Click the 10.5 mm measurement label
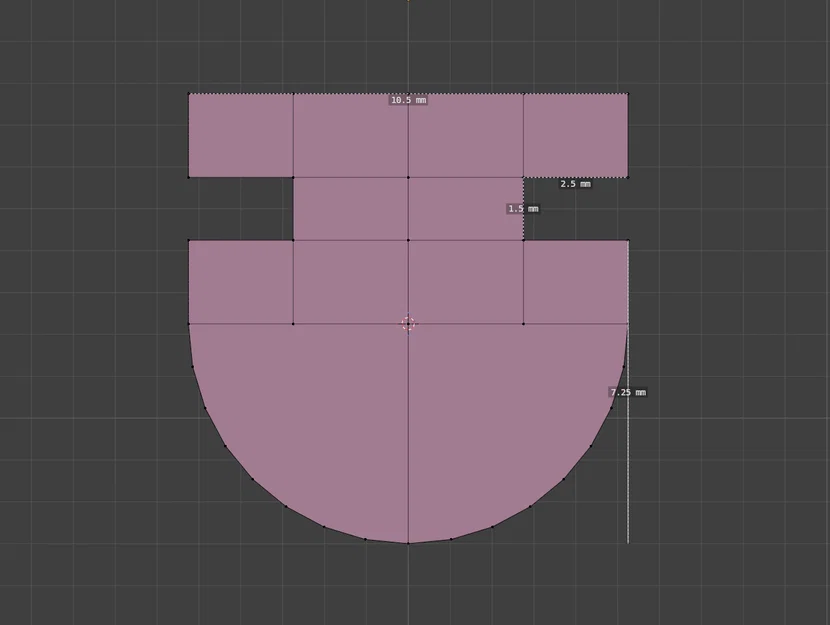Image resolution: width=830 pixels, height=625 pixels. (408, 100)
